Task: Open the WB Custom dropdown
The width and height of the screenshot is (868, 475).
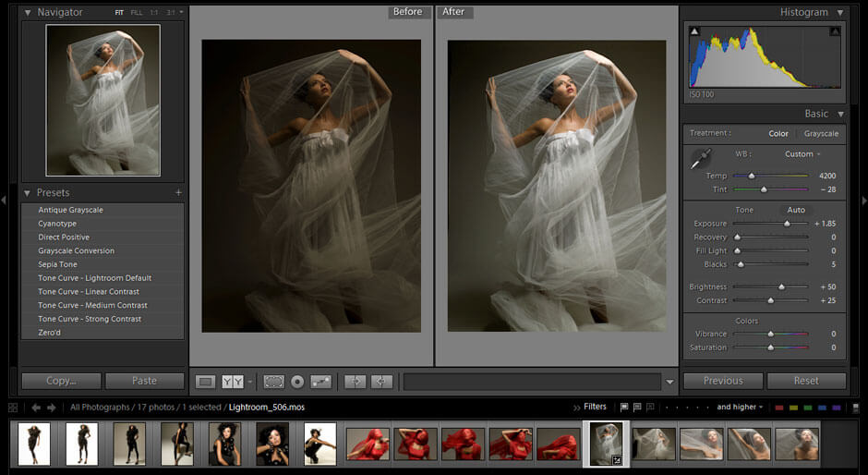Action: pos(802,154)
